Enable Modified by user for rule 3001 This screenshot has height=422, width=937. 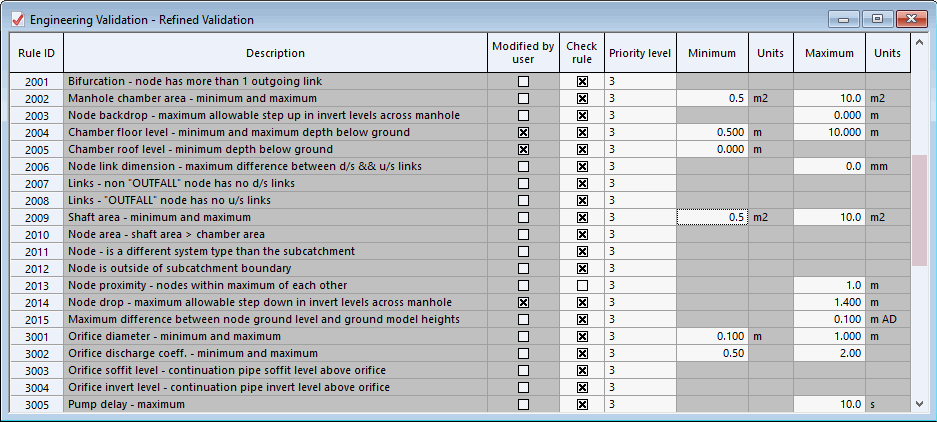(523, 336)
